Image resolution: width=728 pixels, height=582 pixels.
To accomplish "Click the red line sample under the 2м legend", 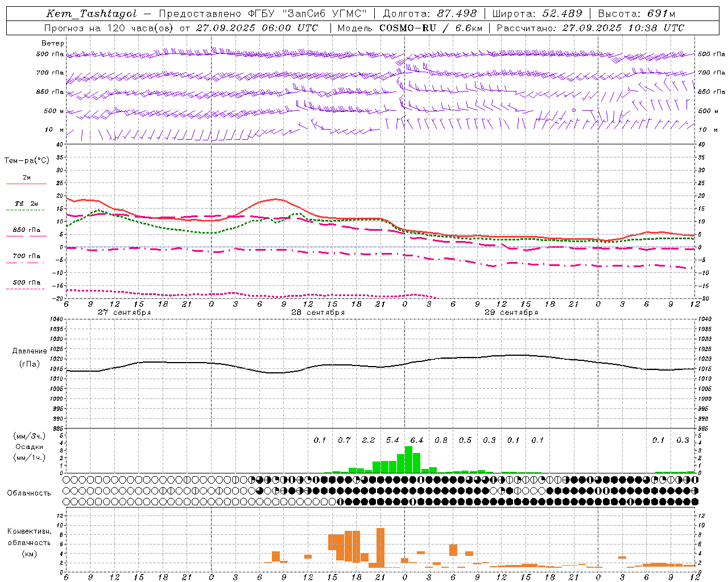I will pos(26,184).
